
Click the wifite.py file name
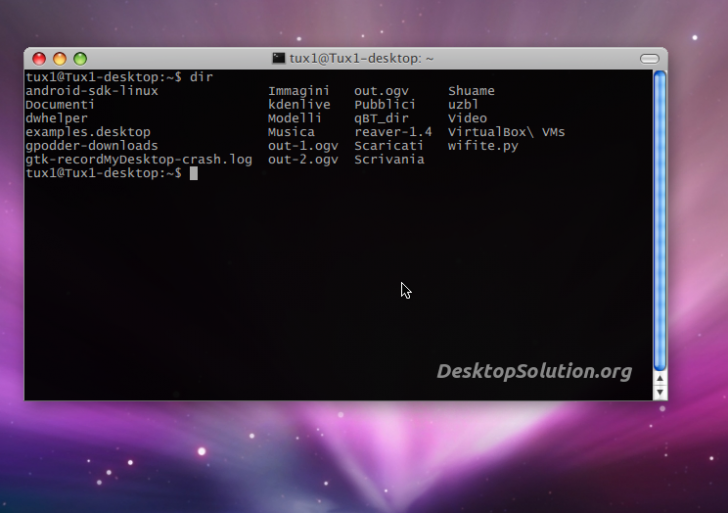tap(483, 146)
